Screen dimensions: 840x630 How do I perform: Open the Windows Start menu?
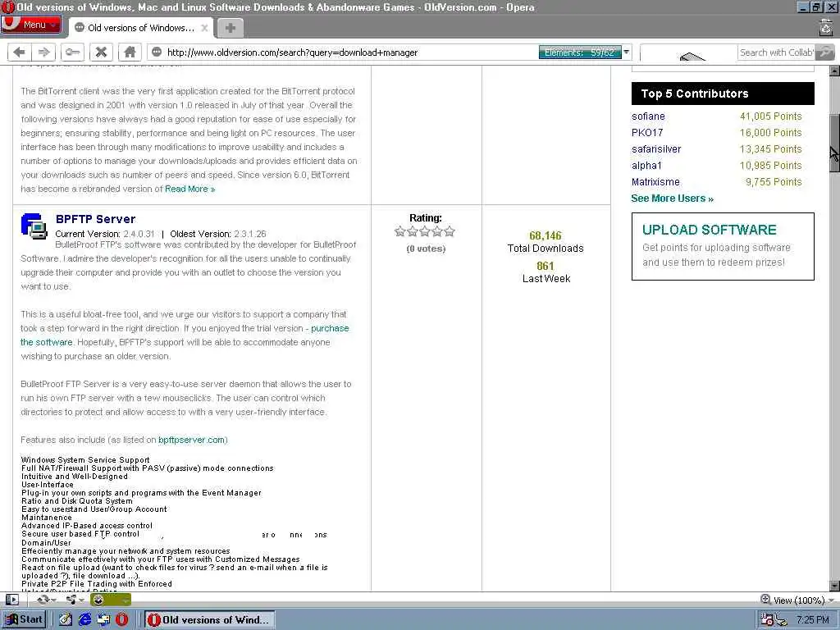[x=24, y=620]
